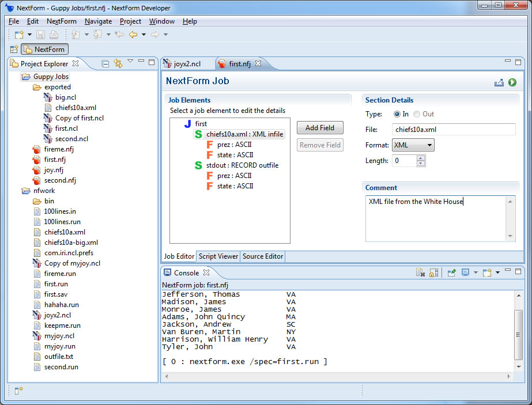Close the Console view tab
Viewport: 532px width, 405px height.
(x=206, y=272)
